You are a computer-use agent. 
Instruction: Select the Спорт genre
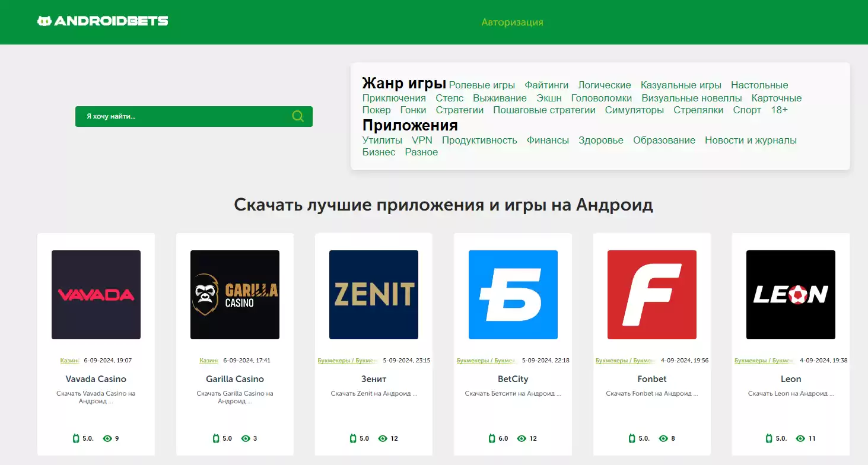(x=747, y=110)
